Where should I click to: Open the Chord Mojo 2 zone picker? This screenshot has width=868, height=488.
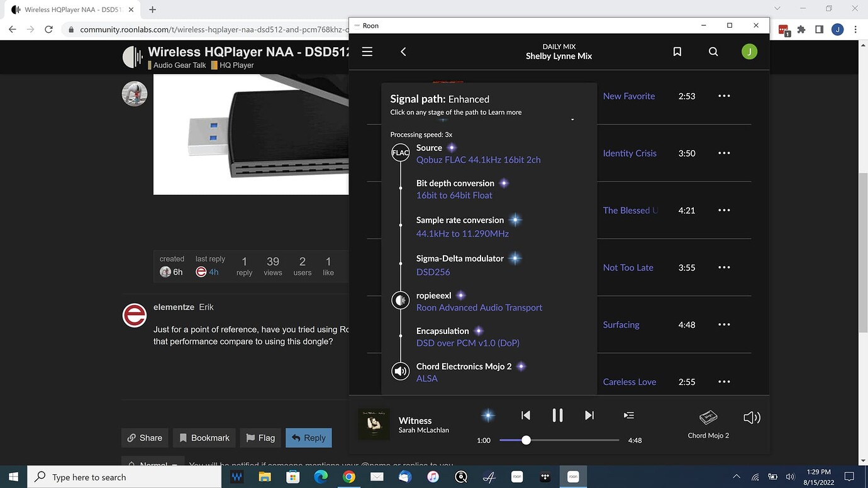(x=708, y=424)
